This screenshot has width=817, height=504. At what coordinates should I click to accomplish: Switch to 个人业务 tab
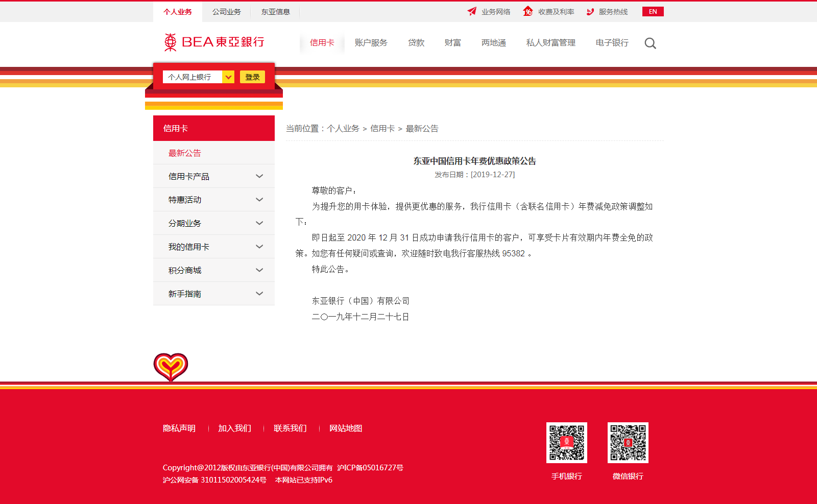(x=178, y=12)
